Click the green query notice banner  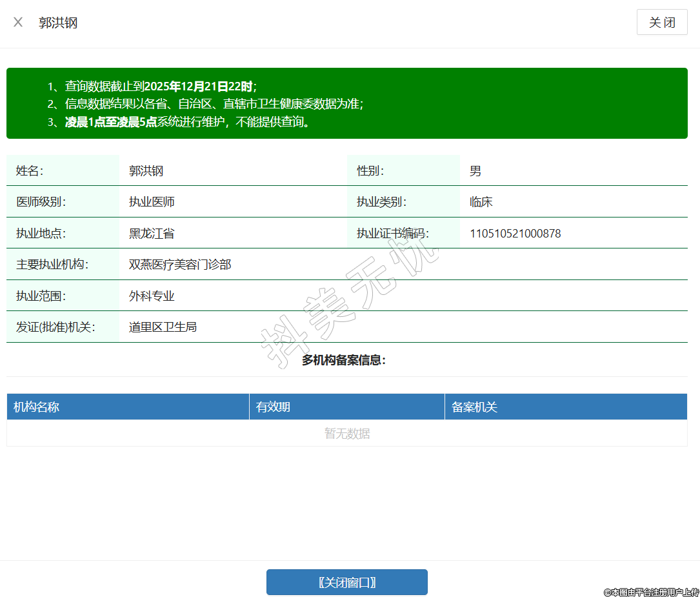tap(346, 103)
